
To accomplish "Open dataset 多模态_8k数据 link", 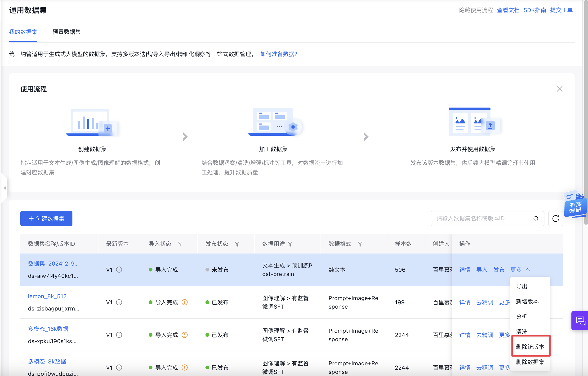I will (47, 361).
